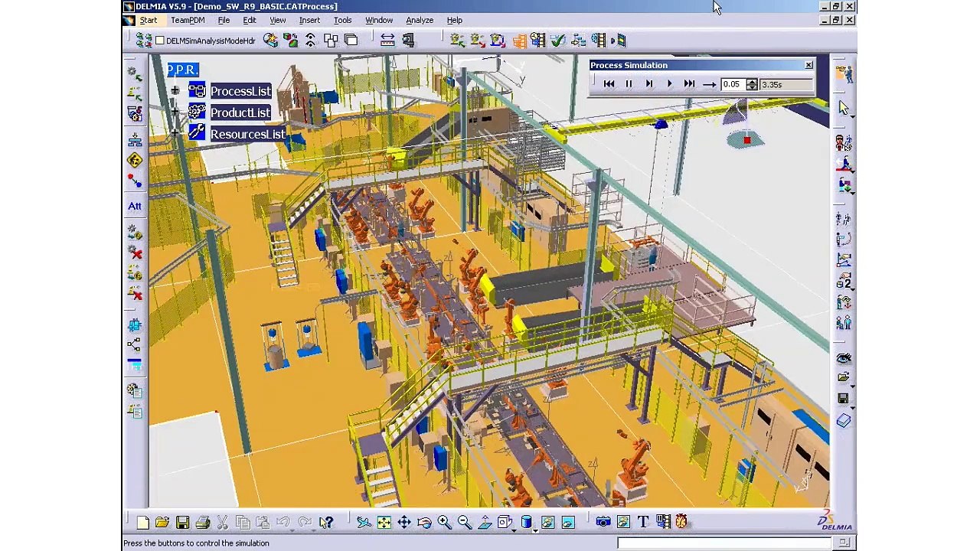
Task: Jump simulation to the end
Action: 689,84
